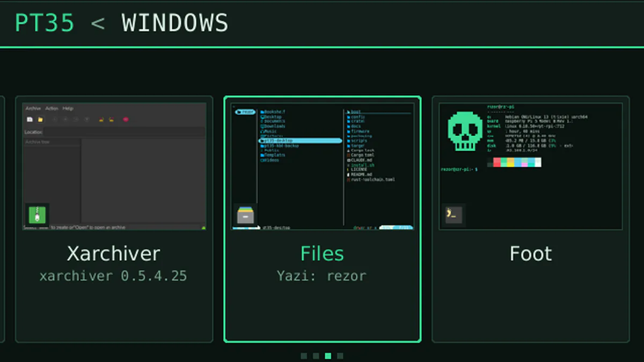Select the Foot window title
The height and width of the screenshot is (362, 644).
(531, 253)
